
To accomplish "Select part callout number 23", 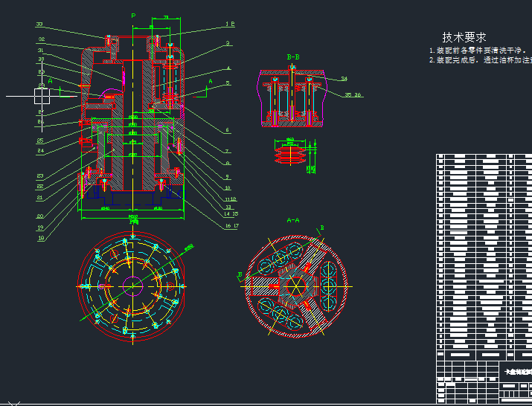I will pyautogui.click(x=40, y=176).
